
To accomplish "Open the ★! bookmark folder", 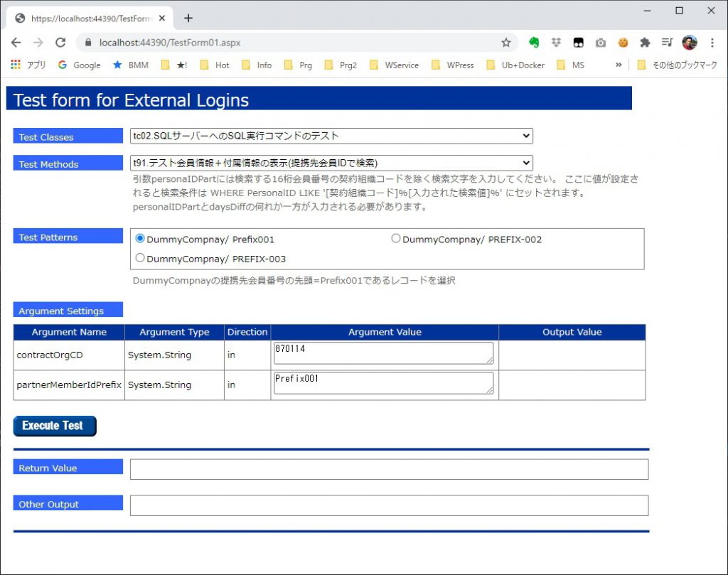I will point(174,65).
